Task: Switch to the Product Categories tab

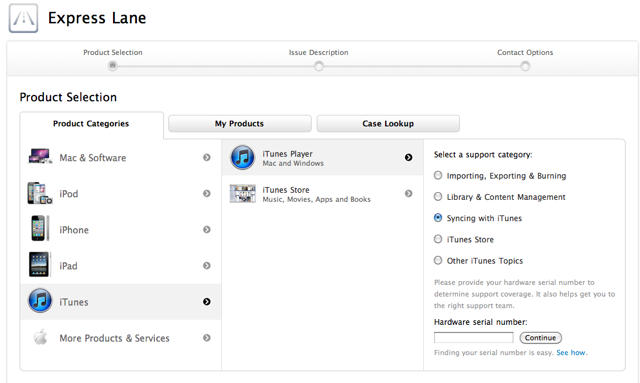Action: click(x=91, y=124)
